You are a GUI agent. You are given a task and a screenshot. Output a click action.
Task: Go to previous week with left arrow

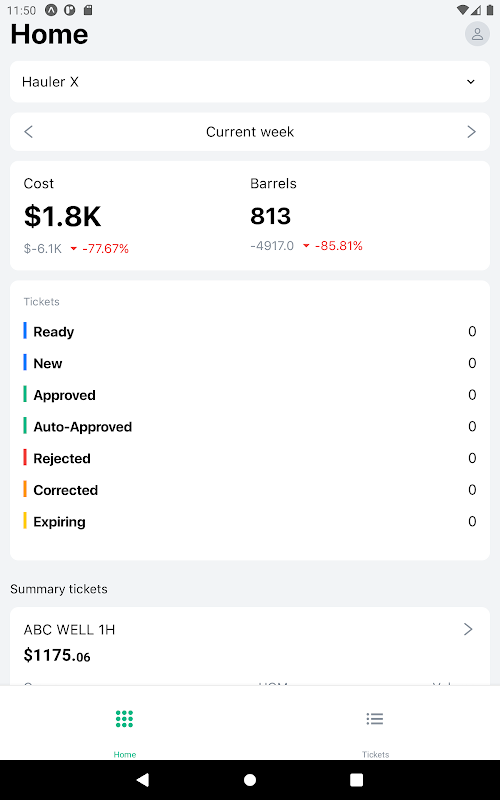coord(29,132)
